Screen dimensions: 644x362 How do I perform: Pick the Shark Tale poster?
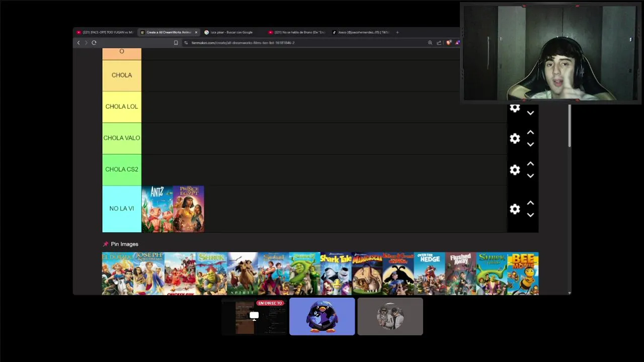[x=336, y=274]
